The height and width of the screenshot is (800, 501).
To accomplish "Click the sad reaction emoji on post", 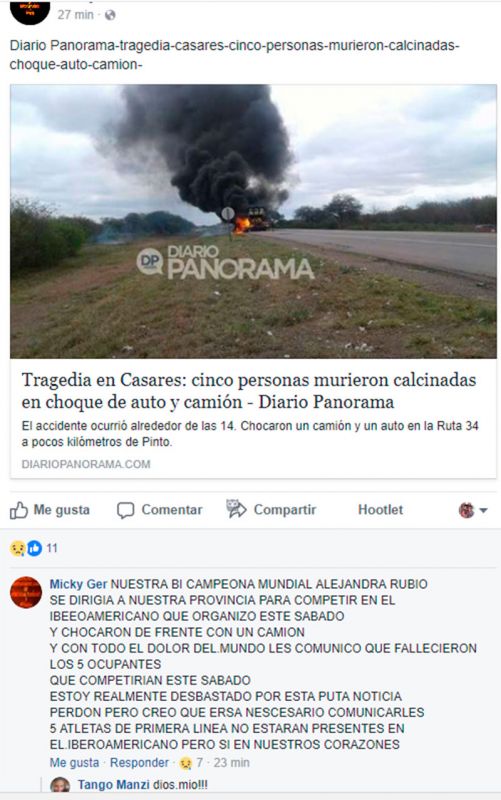I will tap(17, 548).
